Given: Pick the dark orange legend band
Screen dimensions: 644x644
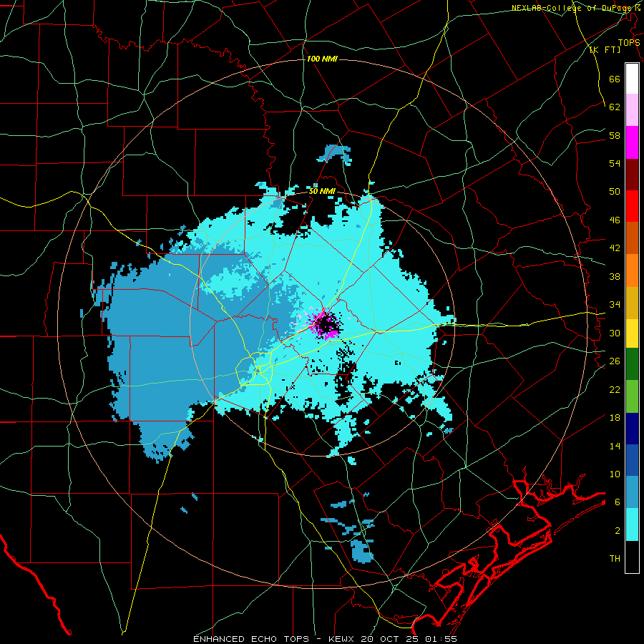Looking at the screenshot, I should pyautogui.click(x=632, y=238).
